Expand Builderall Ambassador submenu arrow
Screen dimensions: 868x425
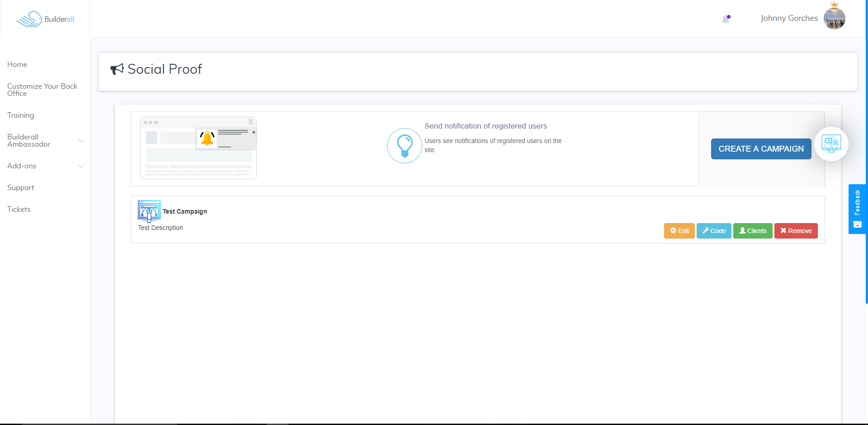[x=81, y=141]
